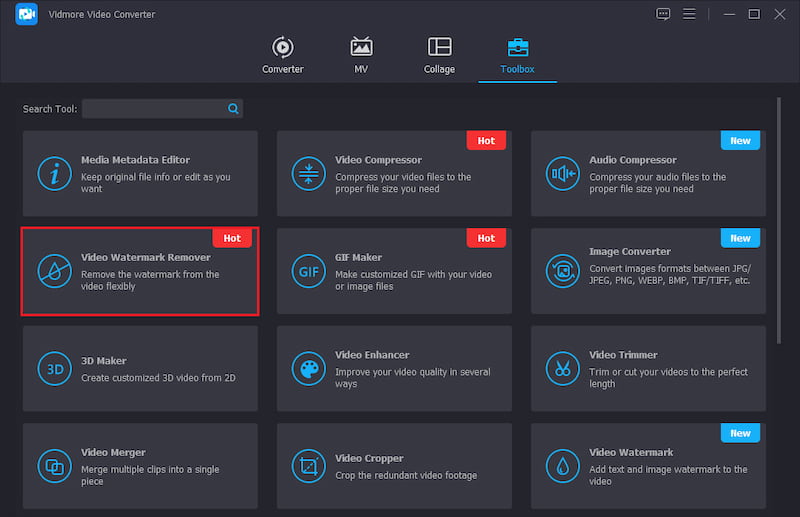This screenshot has height=517, width=800.
Task: Click the Video Trimmer scissors icon
Action: 563,368
